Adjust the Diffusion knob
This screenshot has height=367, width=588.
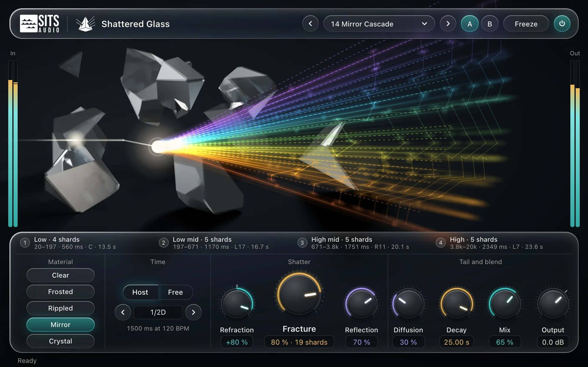tap(408, 303)
